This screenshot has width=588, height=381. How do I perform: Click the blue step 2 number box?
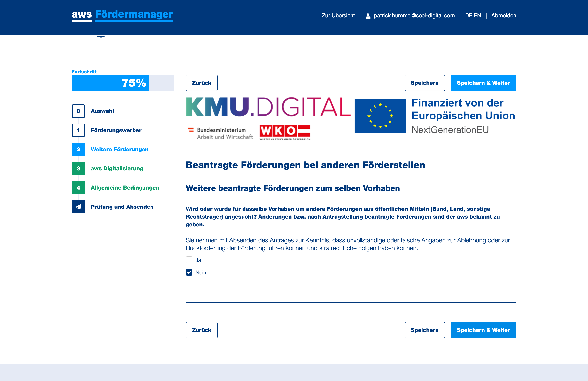tap(78, 150)
